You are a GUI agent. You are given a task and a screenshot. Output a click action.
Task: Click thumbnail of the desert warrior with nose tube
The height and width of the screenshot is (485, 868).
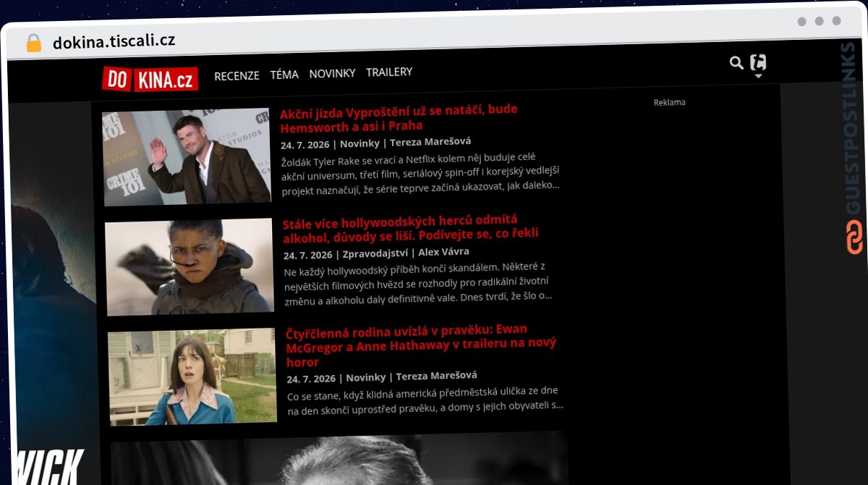click(x=190, y=266)
